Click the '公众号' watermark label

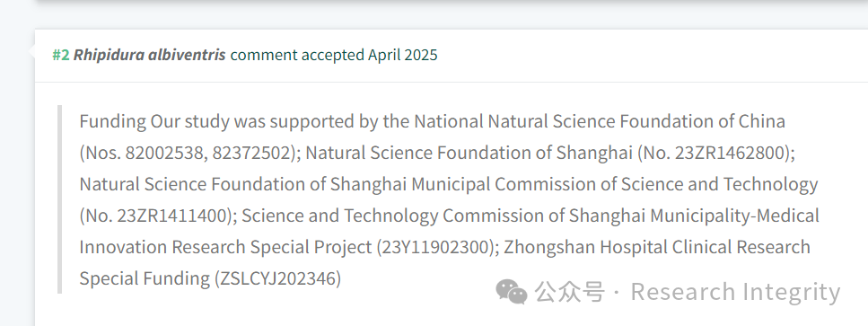pos(570,292)
